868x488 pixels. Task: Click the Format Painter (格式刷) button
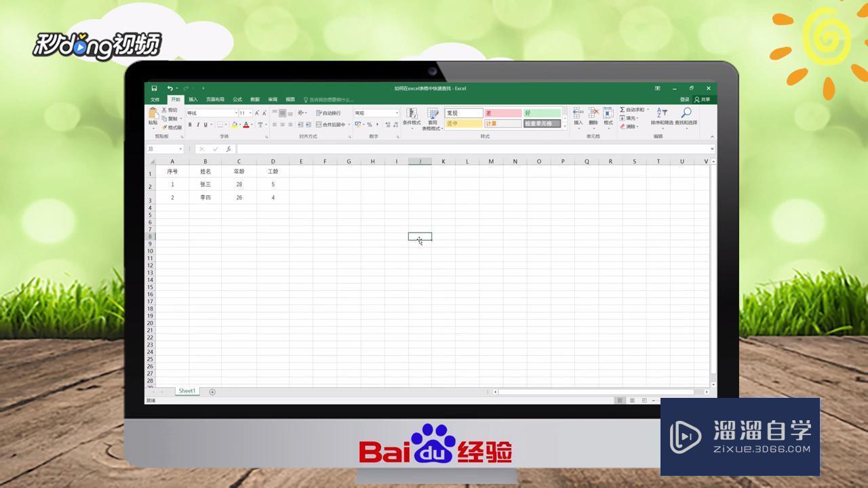[x=172, y=127]
